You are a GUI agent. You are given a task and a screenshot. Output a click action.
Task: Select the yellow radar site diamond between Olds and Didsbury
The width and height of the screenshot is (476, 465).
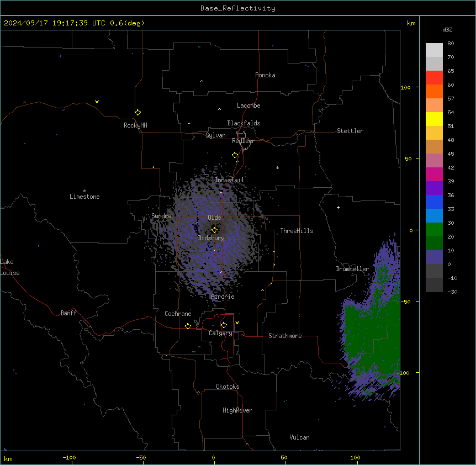(x=214, y=230)
